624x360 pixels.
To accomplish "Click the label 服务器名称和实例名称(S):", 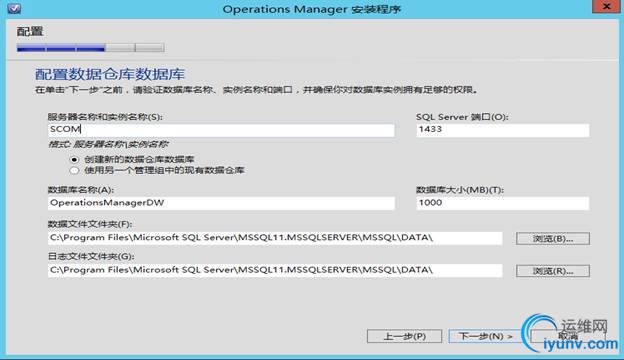I will pyautogui.click(x=105, y=117).
